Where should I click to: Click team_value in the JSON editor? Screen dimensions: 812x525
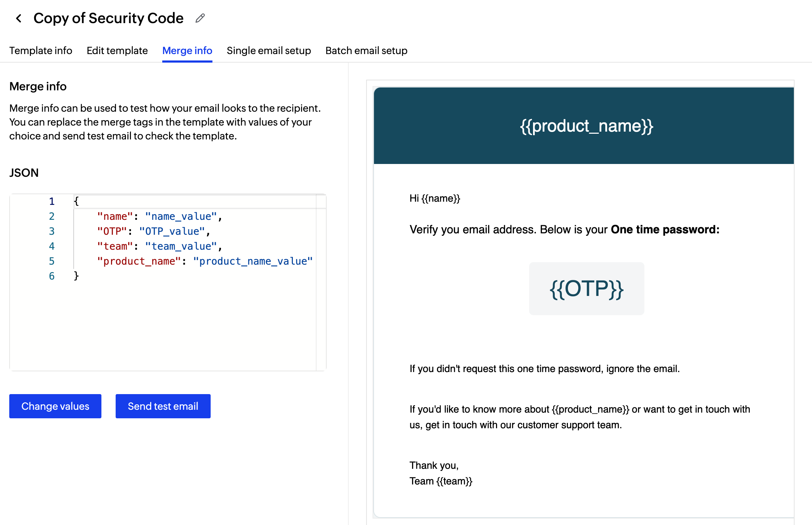tap(181, 246)
